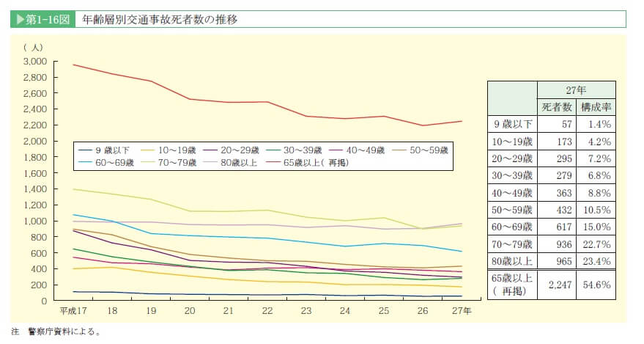
Task: Select the 22 x-axis year label
Action: [x=267, y=311]
